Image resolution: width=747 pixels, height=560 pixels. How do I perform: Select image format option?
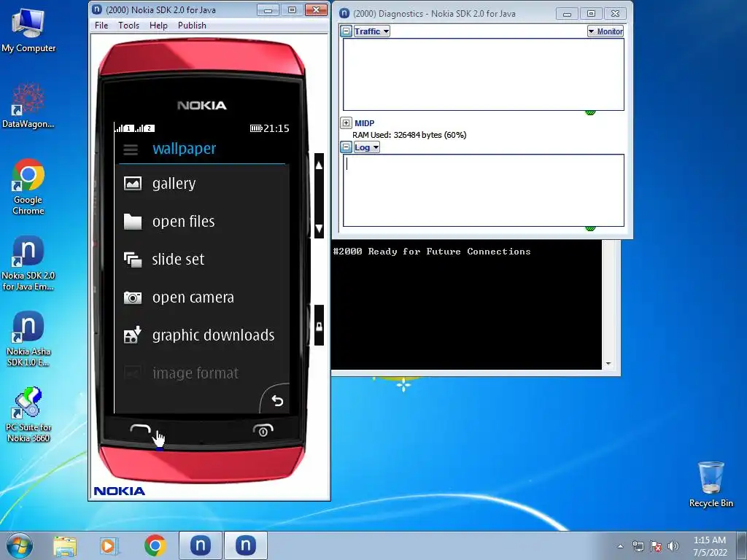click(x=201, y=373)
